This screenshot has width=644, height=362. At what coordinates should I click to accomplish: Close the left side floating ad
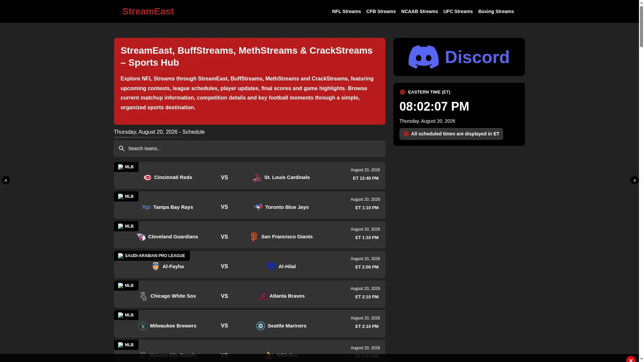[x=6, y=180]
